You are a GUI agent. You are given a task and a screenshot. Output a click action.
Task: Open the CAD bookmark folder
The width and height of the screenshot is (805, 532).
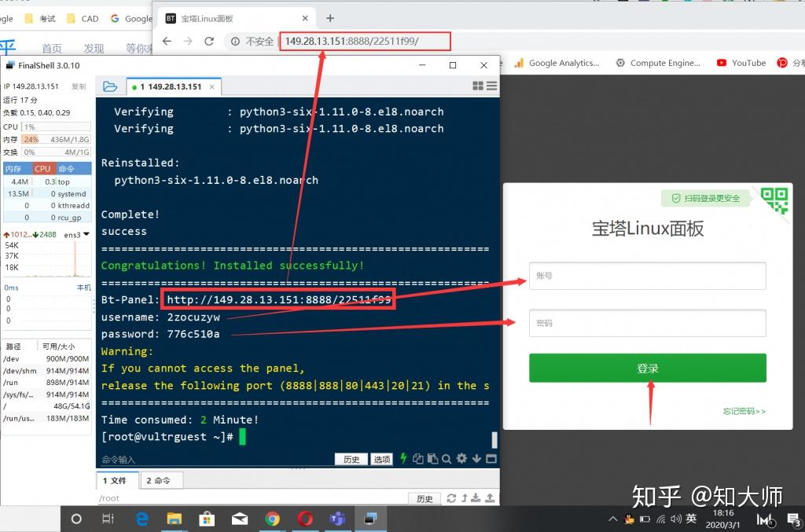(x=82, y=19)
